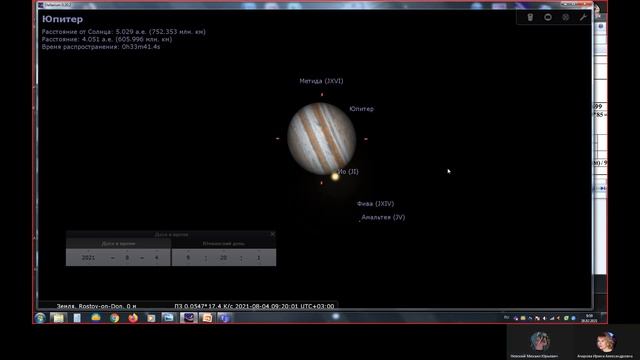Viewport: 640px width, 360px height.
Task: Click the Ио (JI) label
Action: (x=349, y=171)
